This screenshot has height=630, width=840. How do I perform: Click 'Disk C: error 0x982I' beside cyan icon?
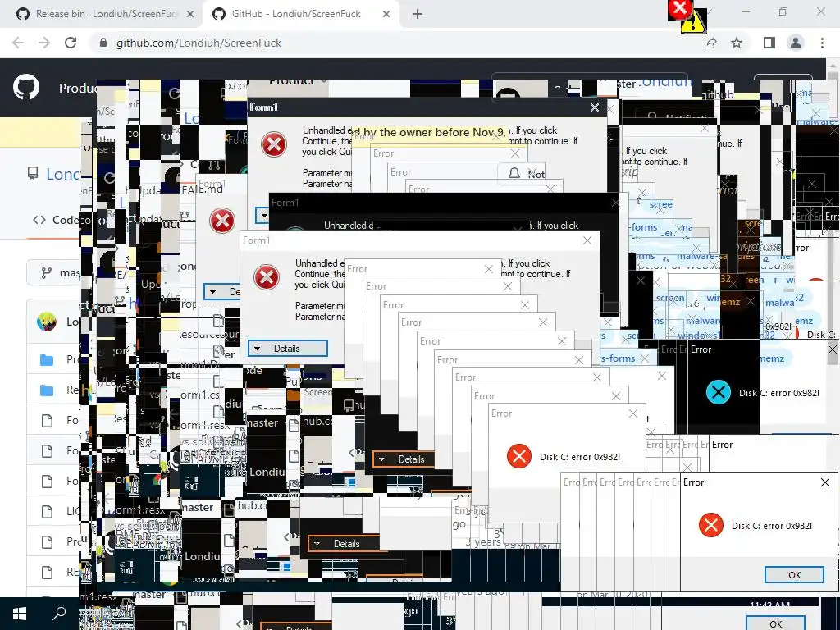pos(779,393)
